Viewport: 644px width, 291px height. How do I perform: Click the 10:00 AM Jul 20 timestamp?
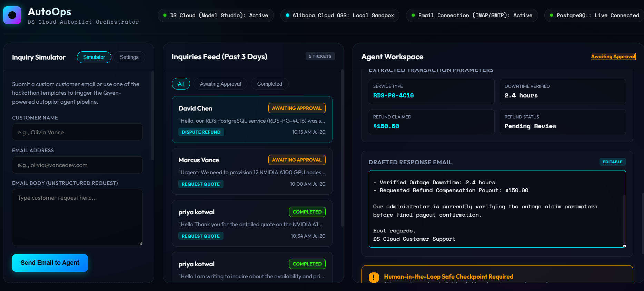308,184
